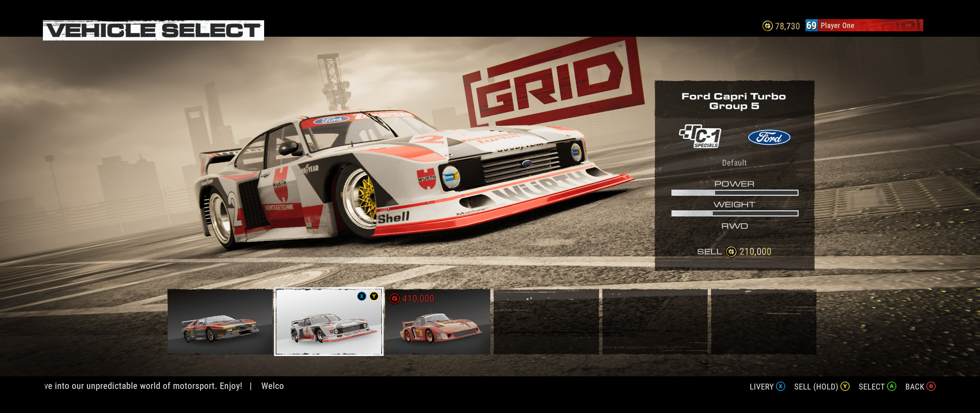Image resolution: width=980 pixels, height=413 pixels.
Task: Click the 78,730 credits balance
Action: point(787,26)
